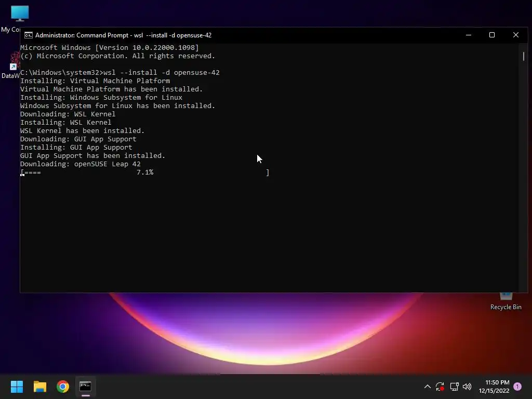The width and height of the screenshot is (532, 399).
Task: Open the clock showing 11:50 PM
Action: [x=494, y=387]
